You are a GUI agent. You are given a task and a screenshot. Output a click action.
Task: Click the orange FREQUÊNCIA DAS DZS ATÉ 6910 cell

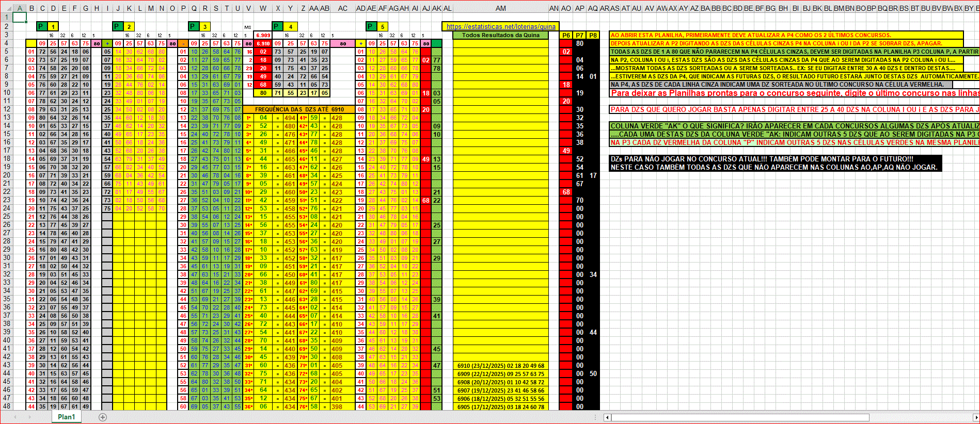(x=299, y=109)
